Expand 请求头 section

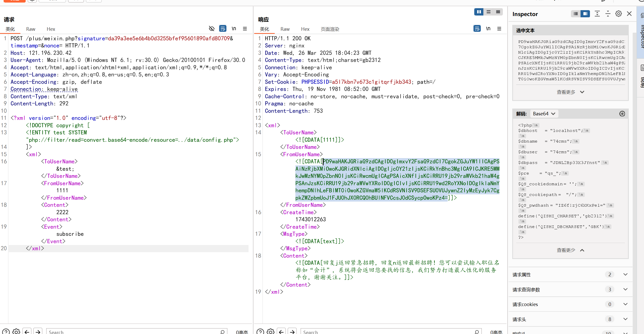625,319
